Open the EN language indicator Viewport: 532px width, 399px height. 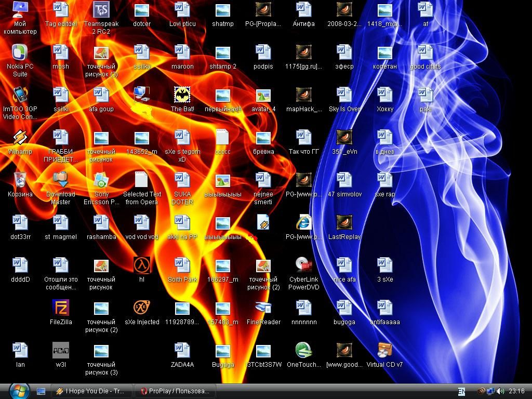point(461,391)
